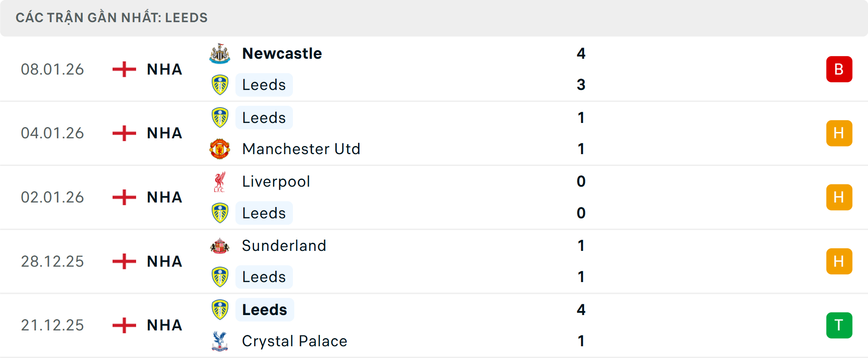This screenshot has height=358, width=868.
Task: Click the date 04.01.26
Action: (x=52, y=133)
